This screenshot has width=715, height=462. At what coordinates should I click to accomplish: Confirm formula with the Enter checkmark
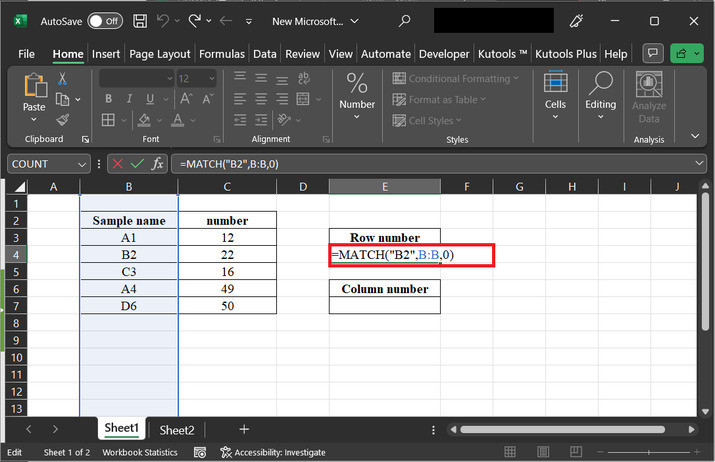(137, 164)
